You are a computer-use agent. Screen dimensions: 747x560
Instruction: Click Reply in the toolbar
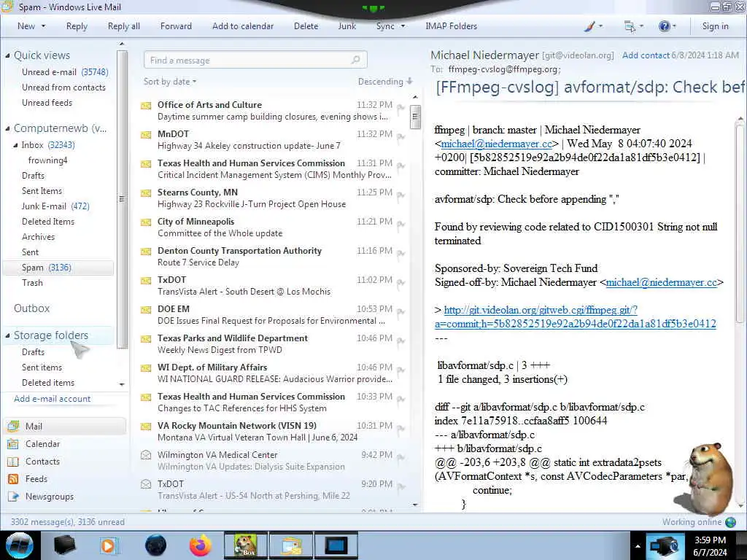(77, 26)
